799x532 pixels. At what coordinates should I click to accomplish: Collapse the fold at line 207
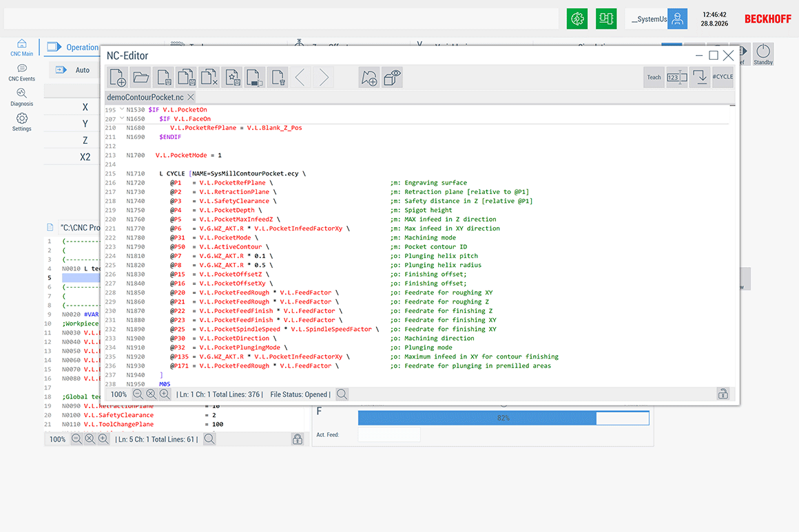[x=122, y=118]
